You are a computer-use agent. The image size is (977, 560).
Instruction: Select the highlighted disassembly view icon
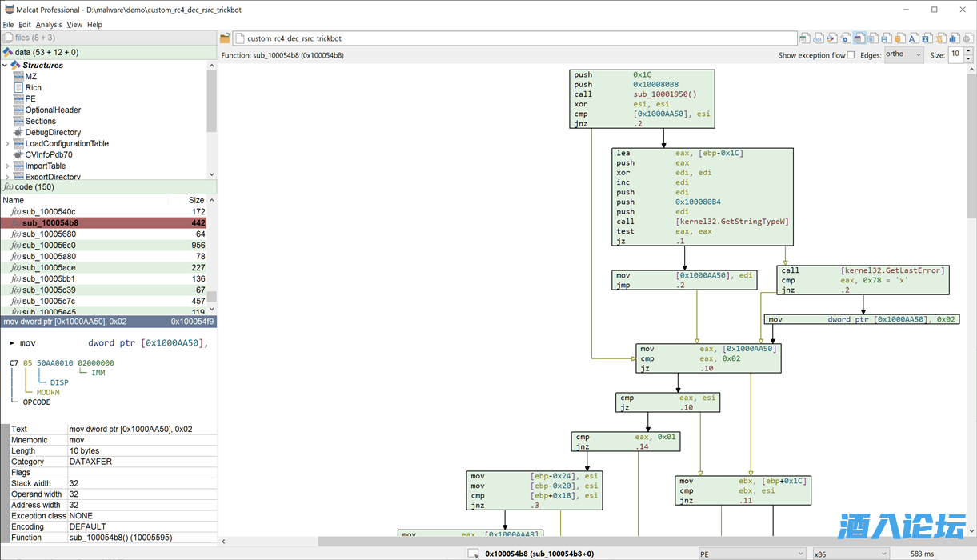tap(859, 38)
